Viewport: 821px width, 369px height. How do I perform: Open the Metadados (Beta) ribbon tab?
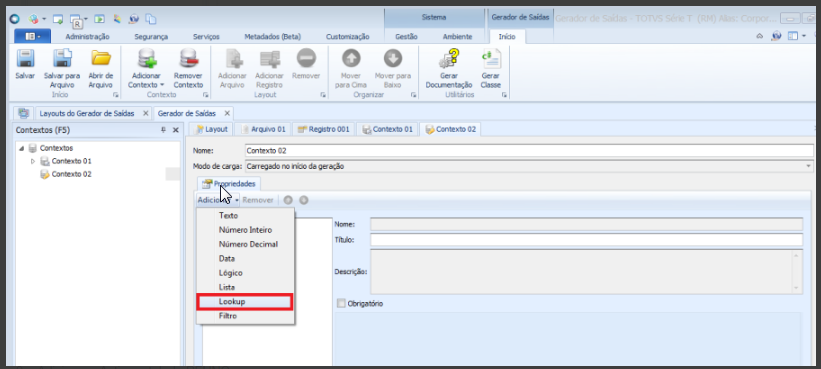point(273,37)
